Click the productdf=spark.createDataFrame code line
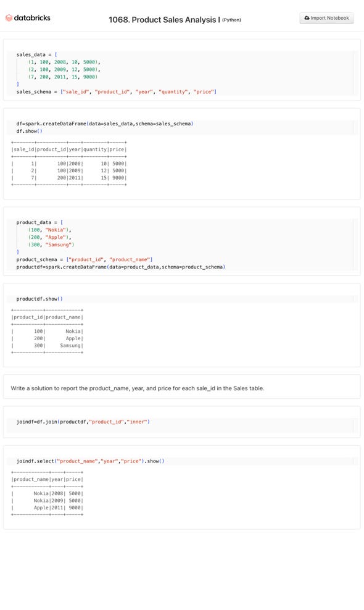 tap(120, 267)
